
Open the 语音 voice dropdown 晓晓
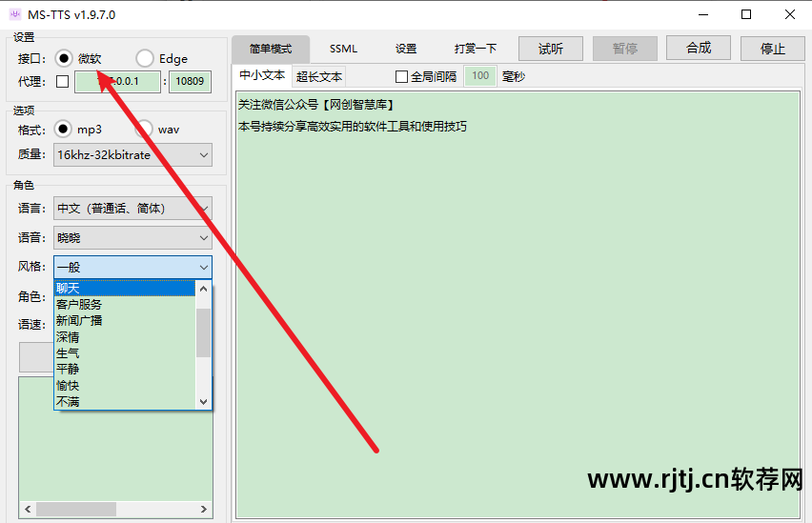tap(132, 237)
